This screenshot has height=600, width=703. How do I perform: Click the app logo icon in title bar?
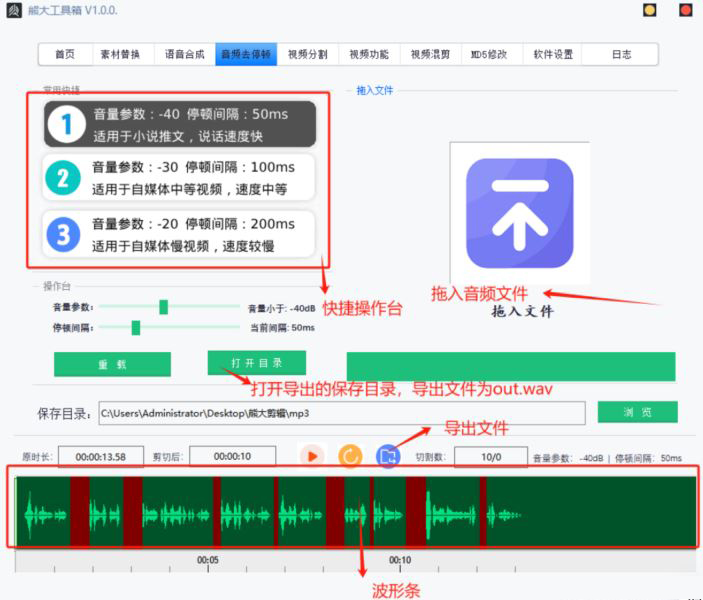point(14,10)
